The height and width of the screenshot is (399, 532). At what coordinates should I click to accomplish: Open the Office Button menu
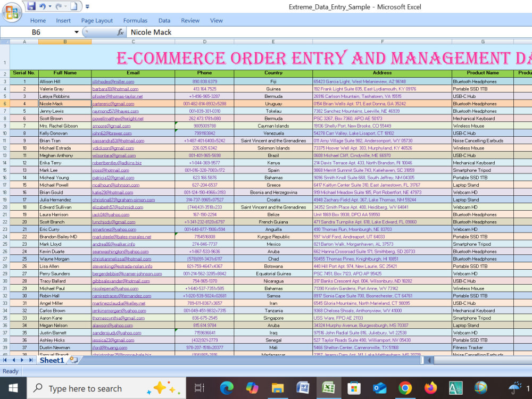click(x=12, y=13)
